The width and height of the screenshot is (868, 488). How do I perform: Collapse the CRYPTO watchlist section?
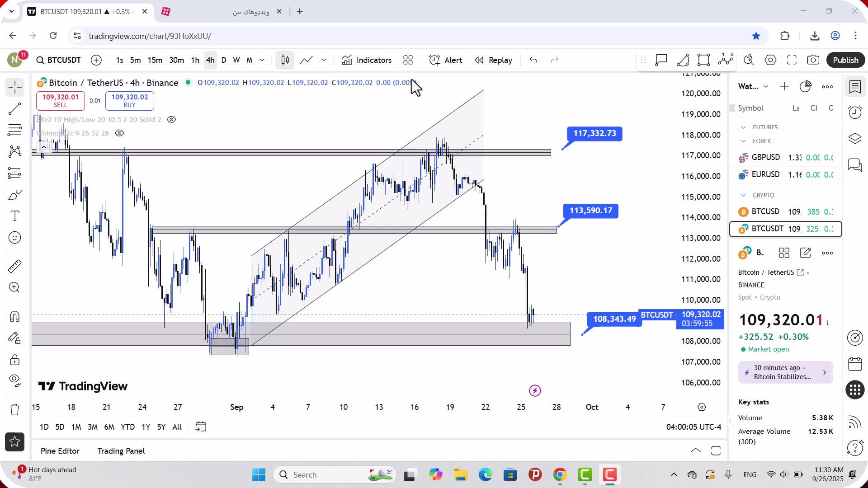[x=743, y=195]
